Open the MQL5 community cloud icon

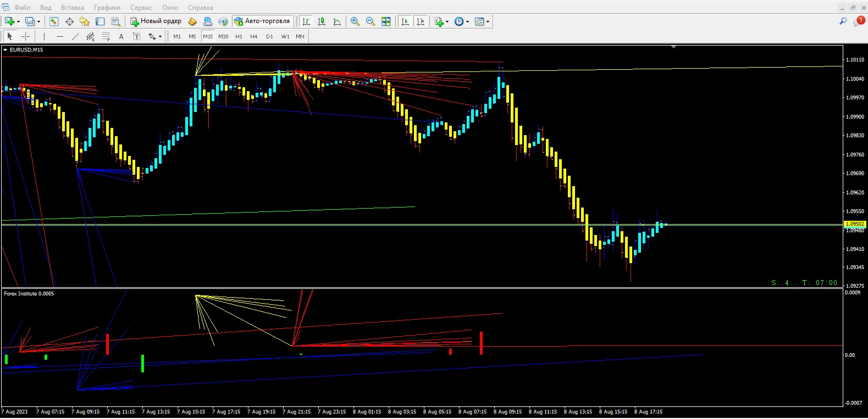(x=208, y=21)
